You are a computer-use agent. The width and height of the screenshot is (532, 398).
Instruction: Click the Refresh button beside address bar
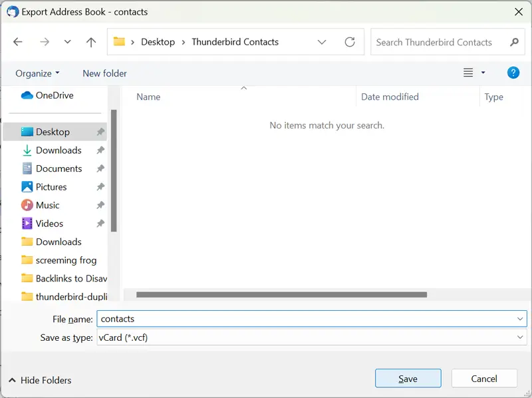click(350, 42)
